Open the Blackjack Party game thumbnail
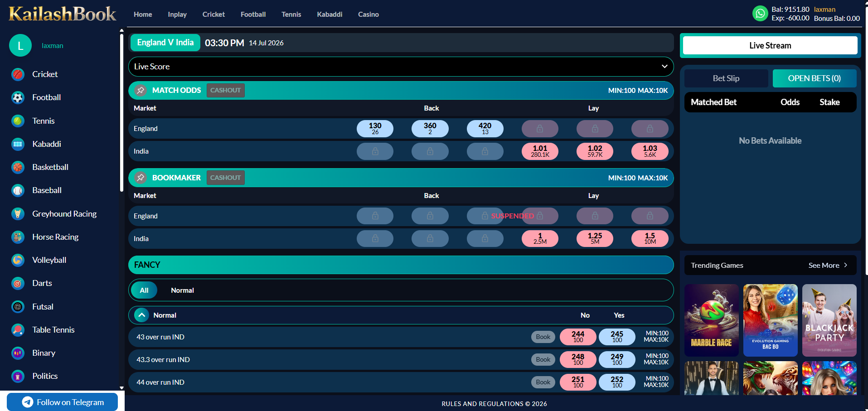Screen dimensions: 868x411 (829, 320)
